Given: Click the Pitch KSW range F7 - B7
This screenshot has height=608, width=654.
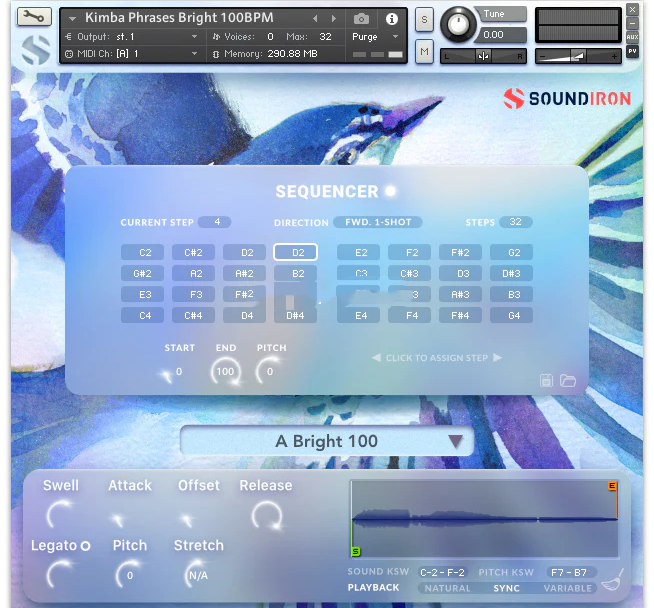Looking at the screenshot, I should pyautogui.click(x=569, y=573).
